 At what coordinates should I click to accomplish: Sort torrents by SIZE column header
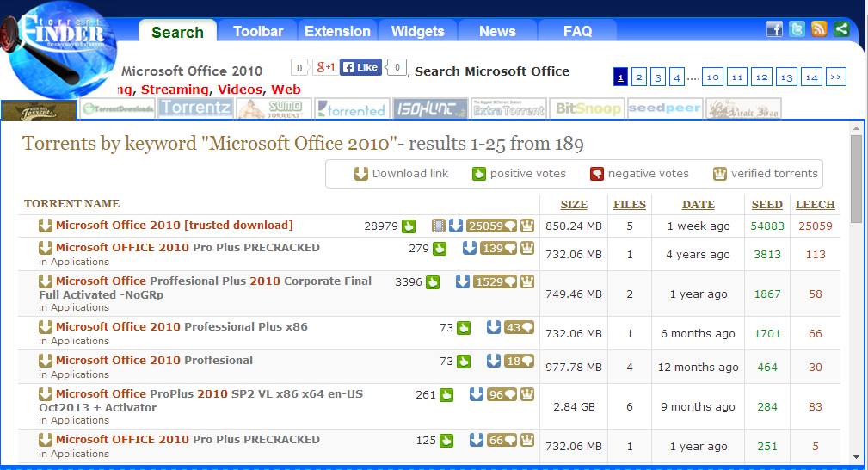coord(574,205)
